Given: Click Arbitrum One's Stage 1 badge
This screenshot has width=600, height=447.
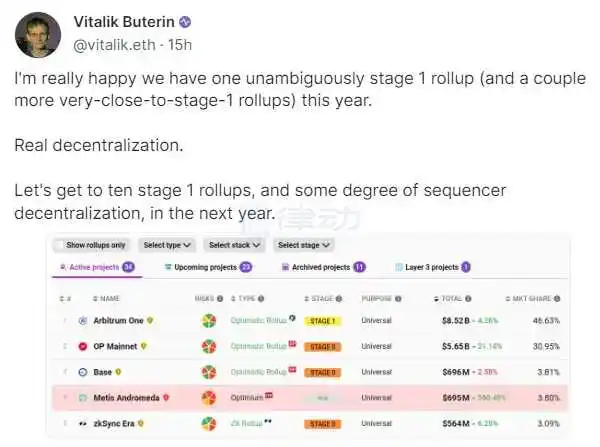Looking at the screenshot, I should [x=322, y=321].
